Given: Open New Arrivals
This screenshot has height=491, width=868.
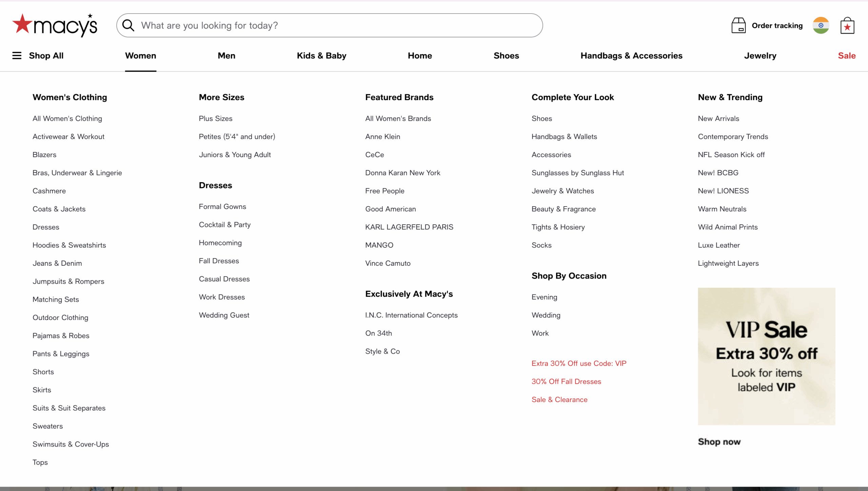Looking at the screenshot, I should pyautogui.click(x=718, y=118).
